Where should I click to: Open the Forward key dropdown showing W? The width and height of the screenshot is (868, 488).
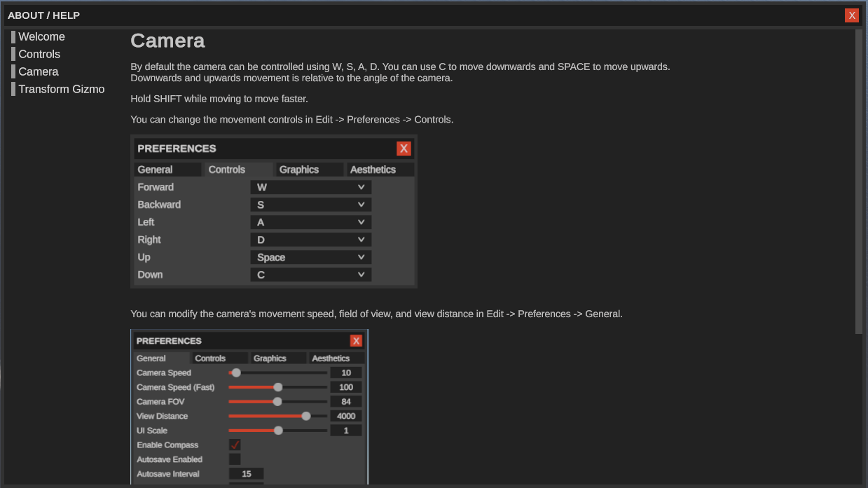click(310, 188)
